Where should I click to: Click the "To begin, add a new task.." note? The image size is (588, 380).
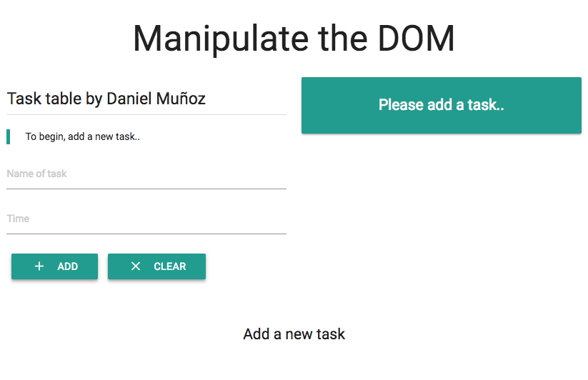(82, 136)
